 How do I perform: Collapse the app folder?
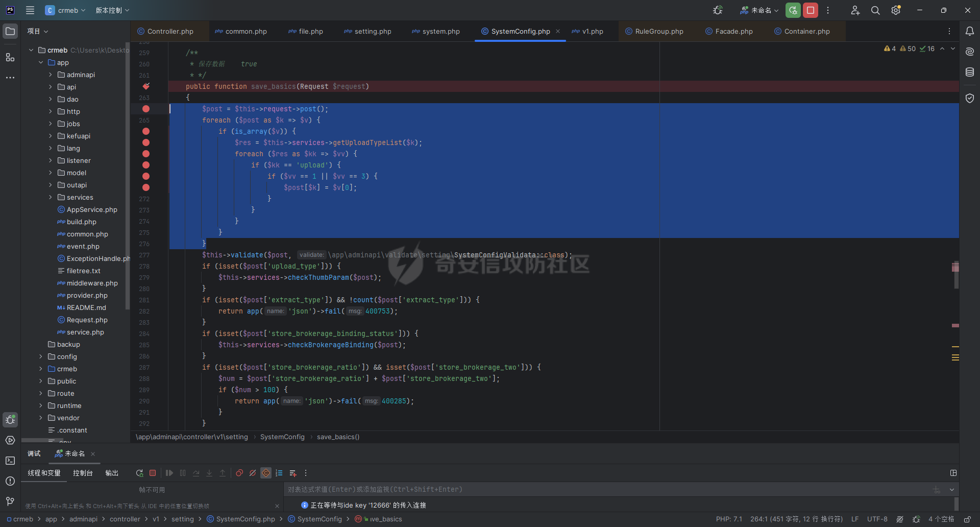point(41,62)
